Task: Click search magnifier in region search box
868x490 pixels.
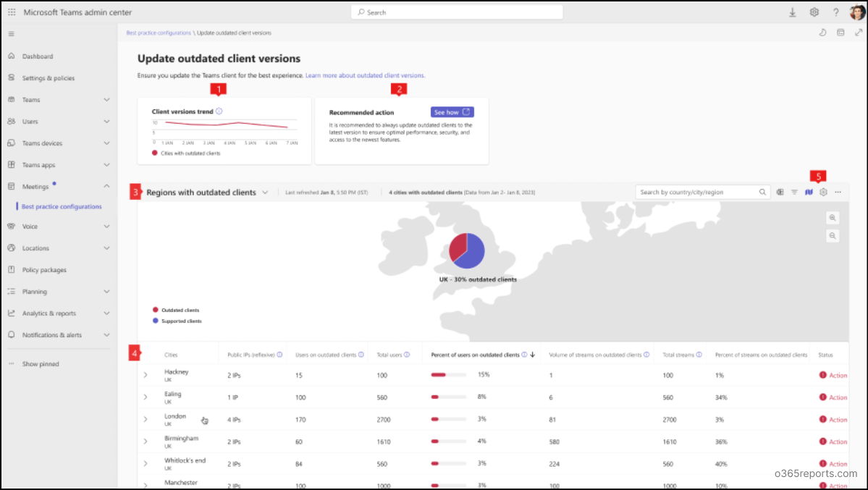Action: point(762,192)
